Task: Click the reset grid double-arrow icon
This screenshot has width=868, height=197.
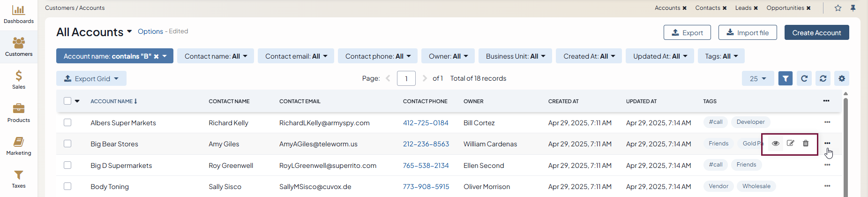Action: point(823,79)
